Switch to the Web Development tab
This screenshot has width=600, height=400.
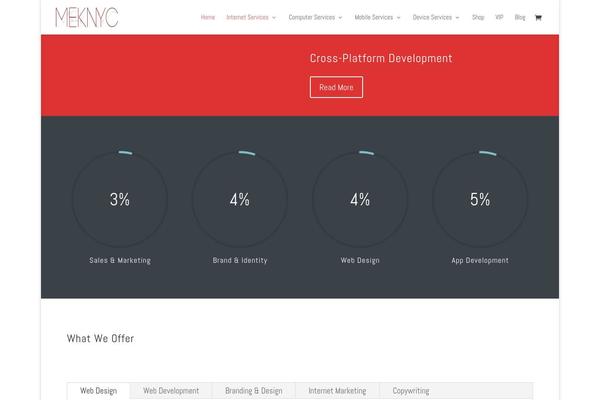171,391
